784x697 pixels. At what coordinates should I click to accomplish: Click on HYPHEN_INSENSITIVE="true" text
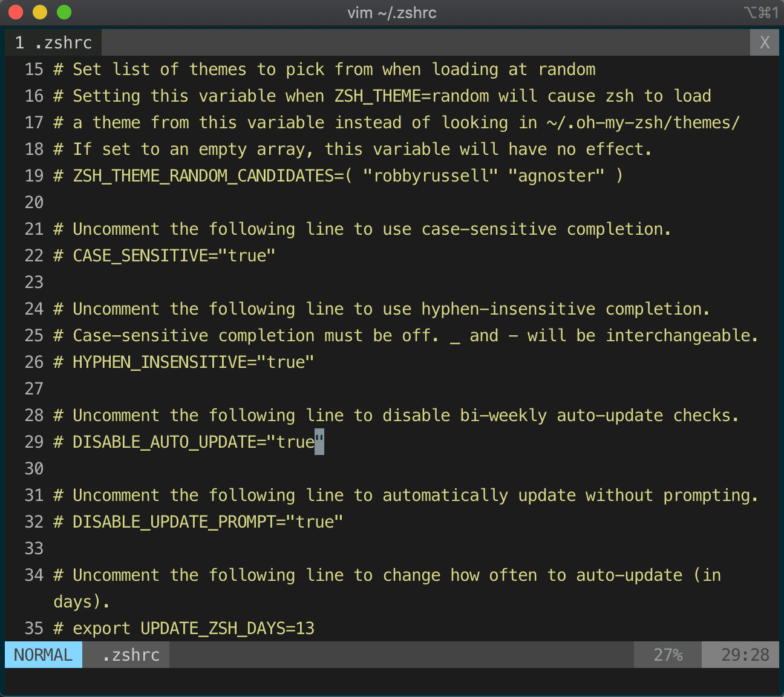click(193, 362)
